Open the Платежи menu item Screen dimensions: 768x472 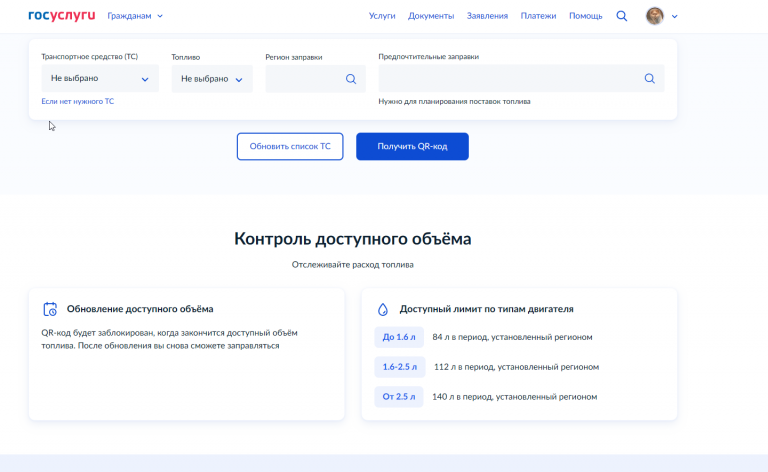pos(538,16)
